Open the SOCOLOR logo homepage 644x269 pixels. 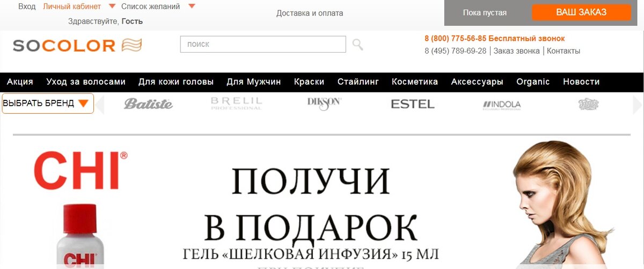77,45
